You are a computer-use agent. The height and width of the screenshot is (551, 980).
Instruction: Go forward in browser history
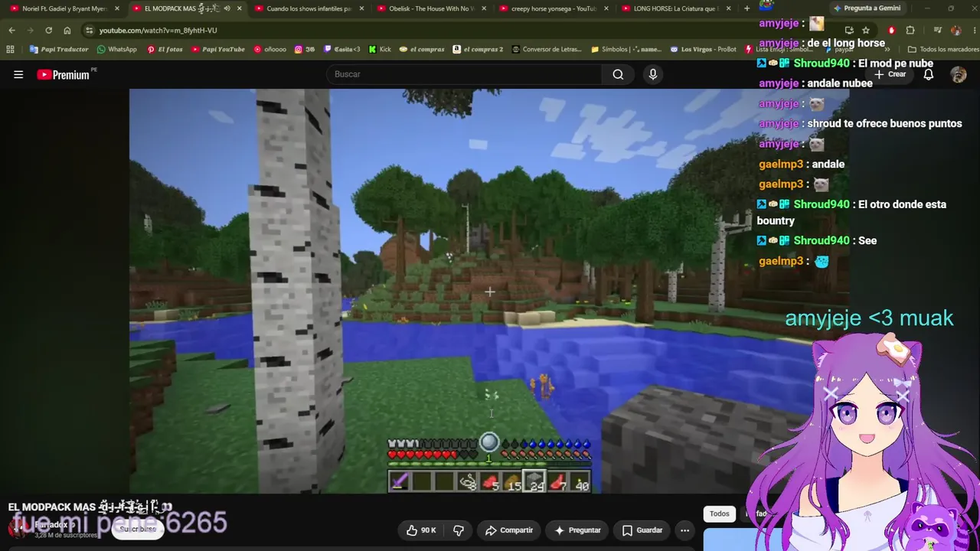pyautogui.click(x=30, y=31)
